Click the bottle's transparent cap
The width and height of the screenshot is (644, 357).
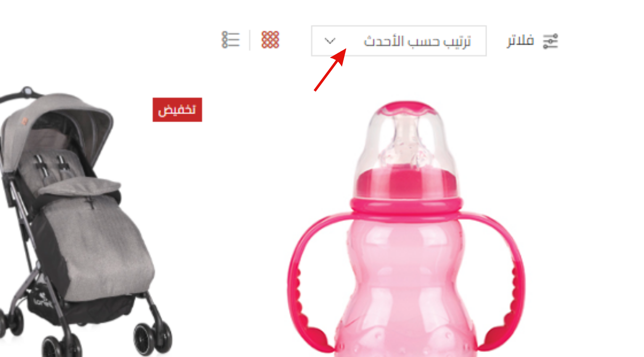pos(405,141)
